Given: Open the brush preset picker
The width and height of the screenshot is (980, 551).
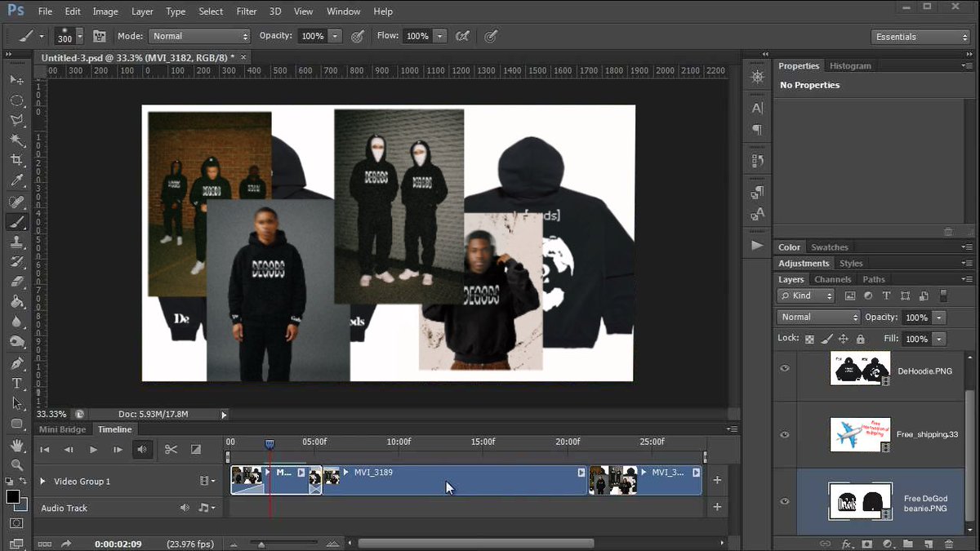Looking at the screenshot, I should point(69,36).
